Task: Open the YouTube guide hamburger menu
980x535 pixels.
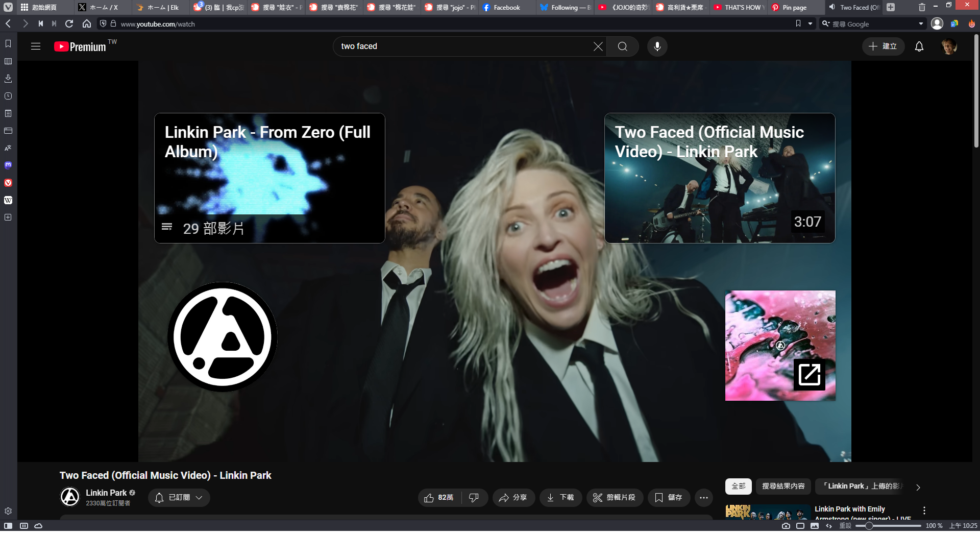Action: [x=36, y=46]
